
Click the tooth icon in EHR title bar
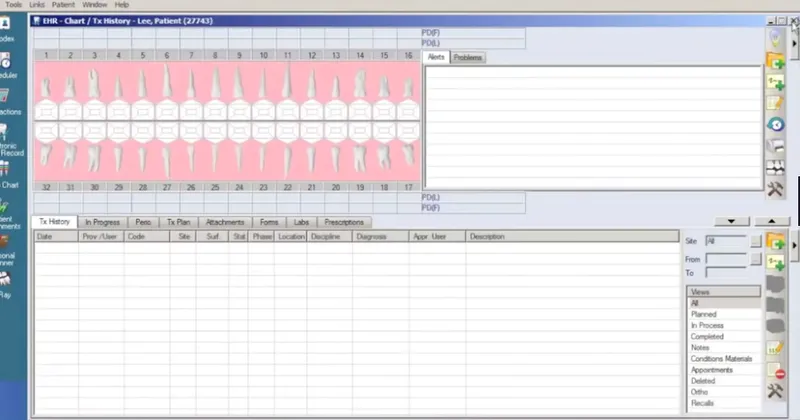(x=37, y=21)
